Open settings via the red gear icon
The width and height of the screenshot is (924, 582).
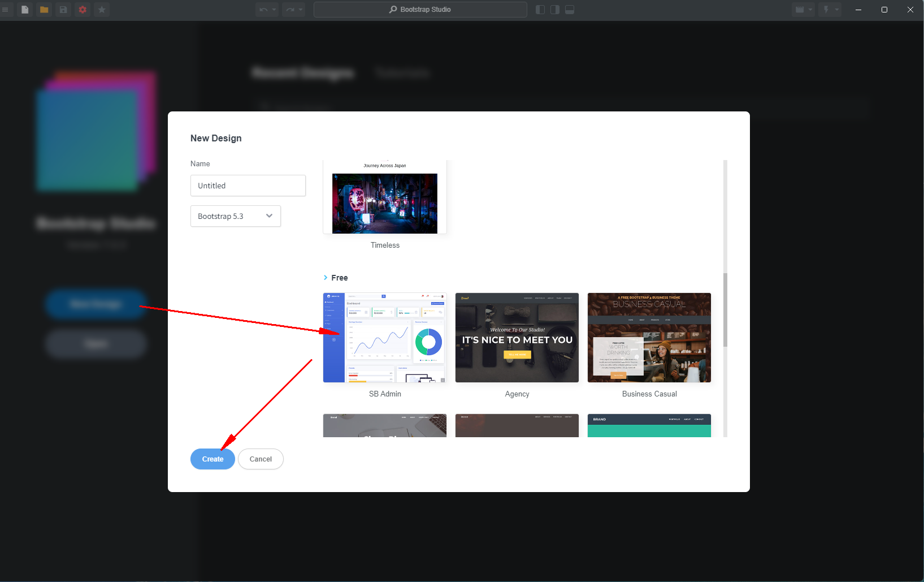point(83,10)
